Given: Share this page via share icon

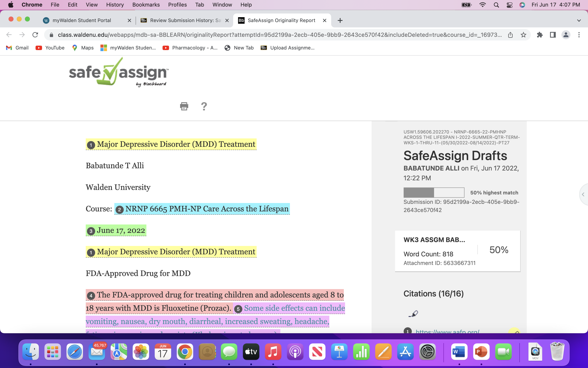Looking at the screenshot, I should [x=510, y=35].
